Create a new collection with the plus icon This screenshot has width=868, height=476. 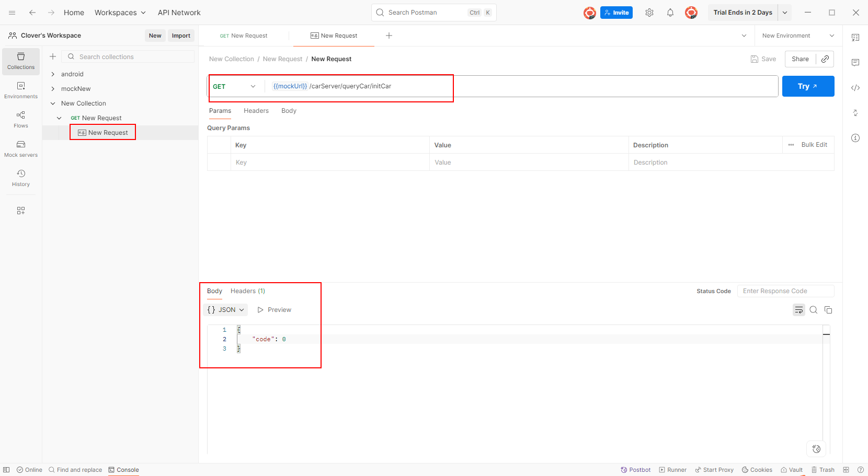(53, 56)
